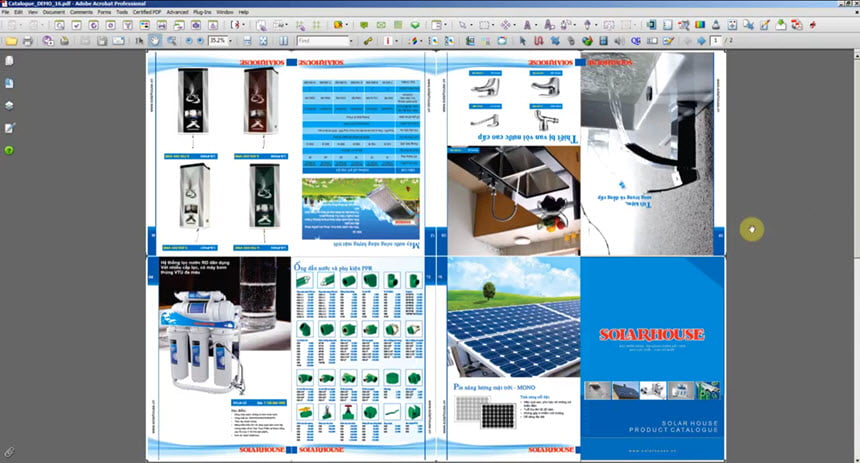Open the Find field dropdown arrow
This screenshot has height=463, width=860.
pyautogui.click(x=351, y=41)
